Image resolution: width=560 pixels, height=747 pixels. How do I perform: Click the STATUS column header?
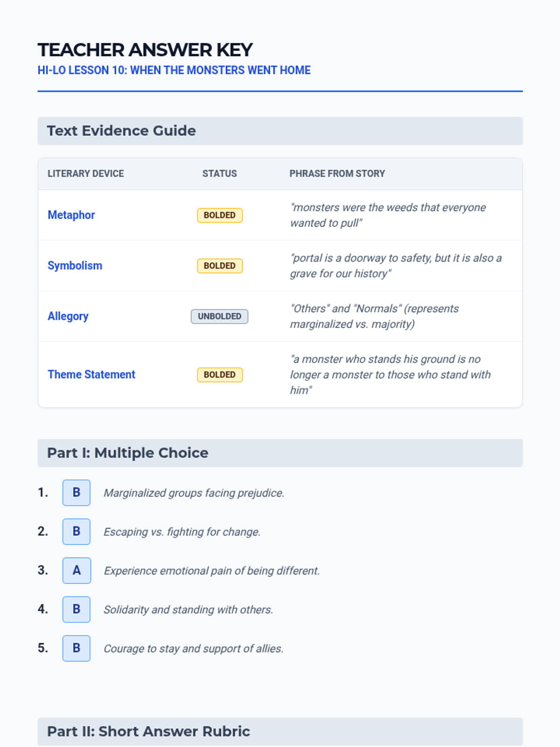click(x=219, y=174)
